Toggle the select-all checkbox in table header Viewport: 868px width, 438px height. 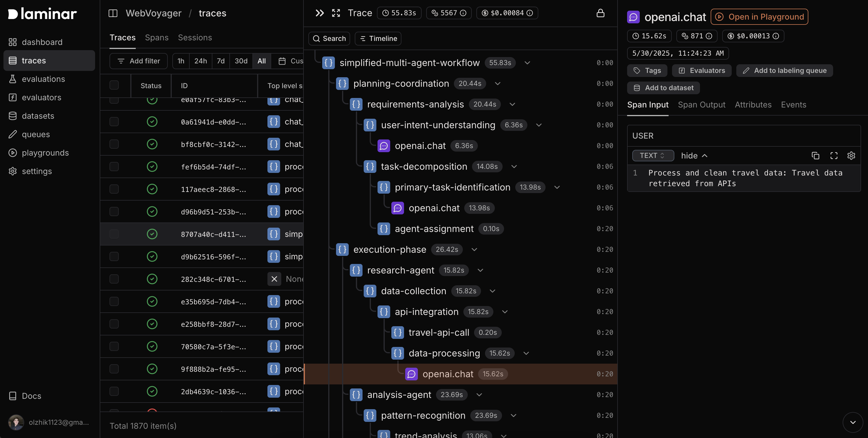114,85
